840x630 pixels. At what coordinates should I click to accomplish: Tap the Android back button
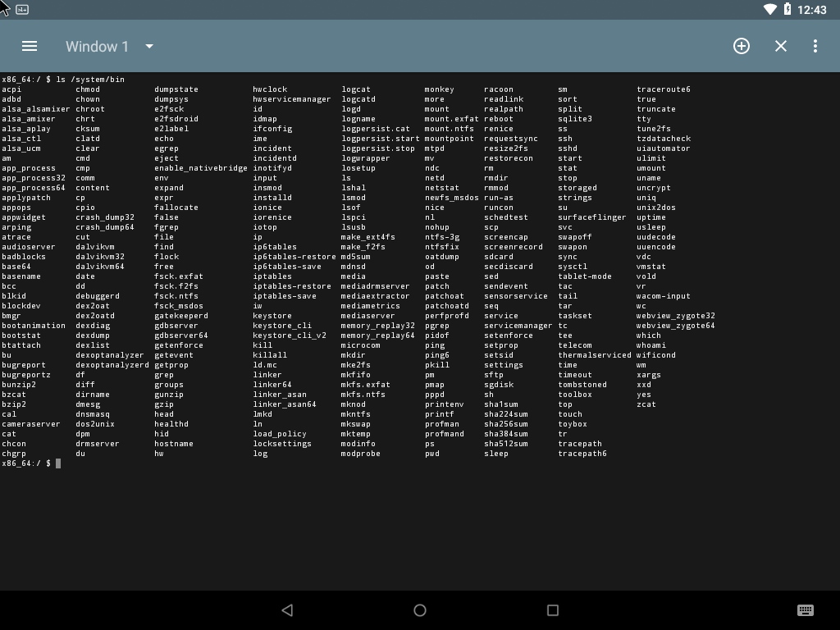pos(287,610)
